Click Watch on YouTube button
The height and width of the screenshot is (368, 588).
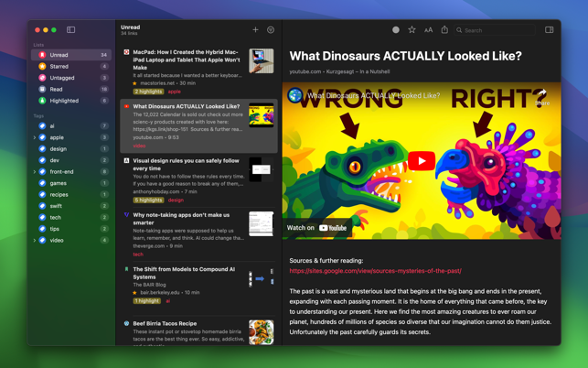pyautogui.click(x=317, y=228)
